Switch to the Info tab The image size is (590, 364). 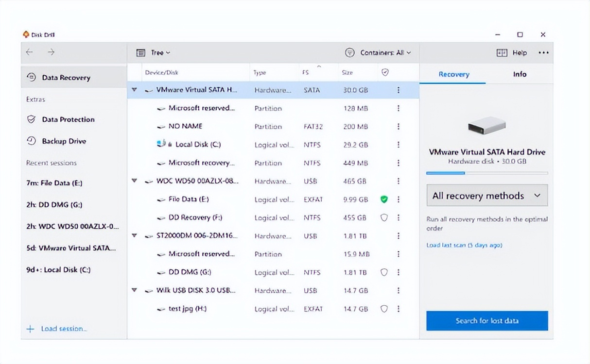[x=520, y=74]
